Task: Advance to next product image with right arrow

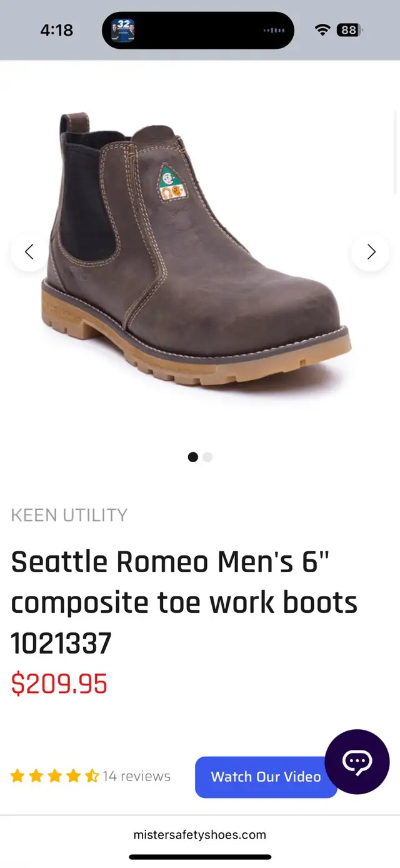Action: (x=371, y=252)
